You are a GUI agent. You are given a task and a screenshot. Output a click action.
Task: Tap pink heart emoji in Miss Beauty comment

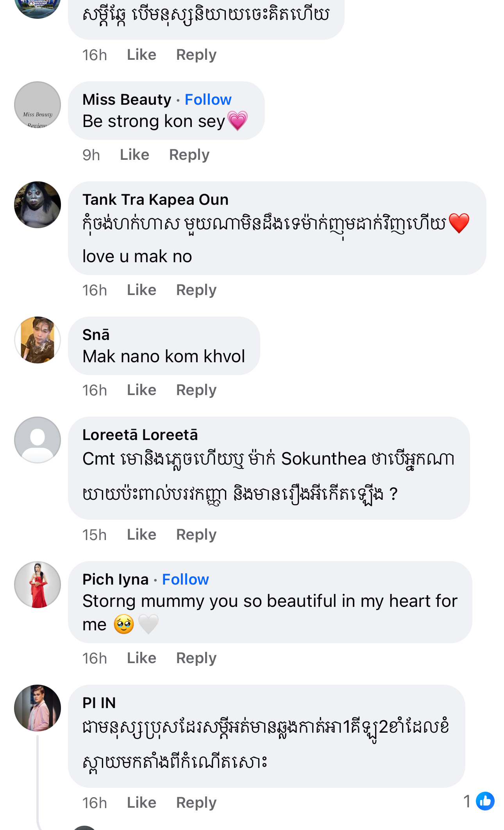tap(238, 121)
